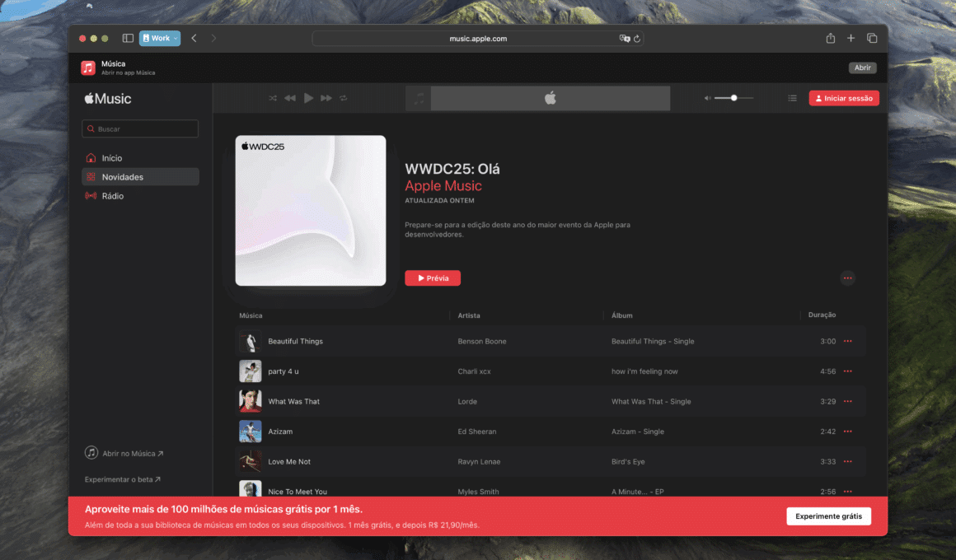Open album Bird's Eye
956x560 pixels.
coord(628,461)
